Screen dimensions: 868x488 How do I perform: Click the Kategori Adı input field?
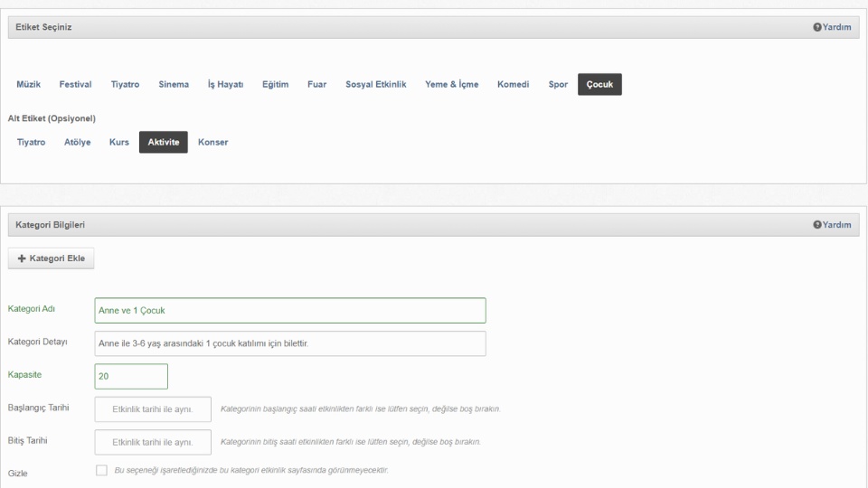(289, 311)
